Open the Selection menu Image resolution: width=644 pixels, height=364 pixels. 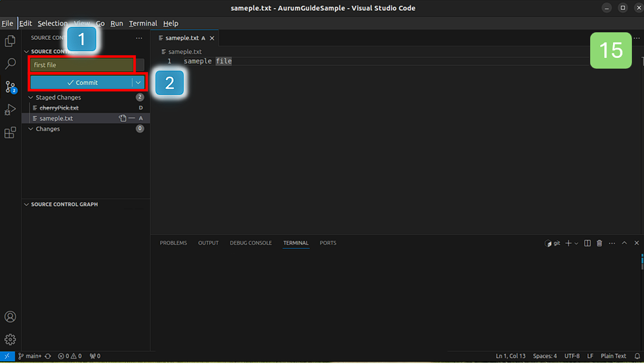click(52, 24)
